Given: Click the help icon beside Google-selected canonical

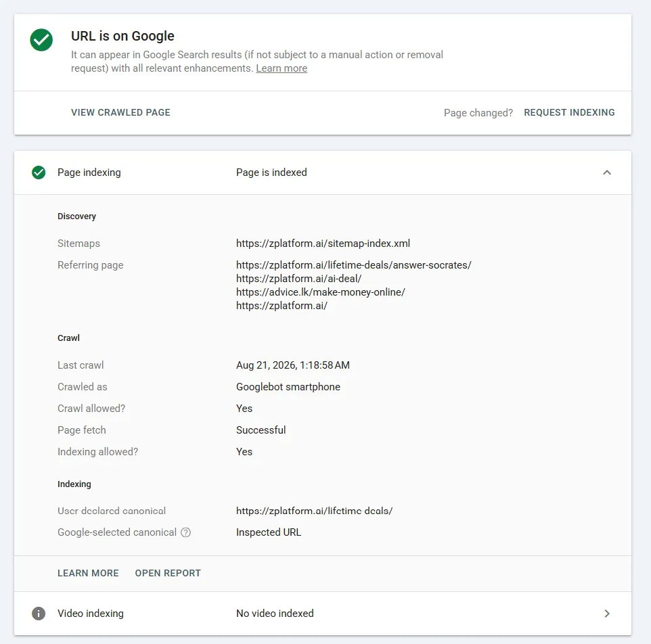Looking at the screenshot, I should (185, 532).
